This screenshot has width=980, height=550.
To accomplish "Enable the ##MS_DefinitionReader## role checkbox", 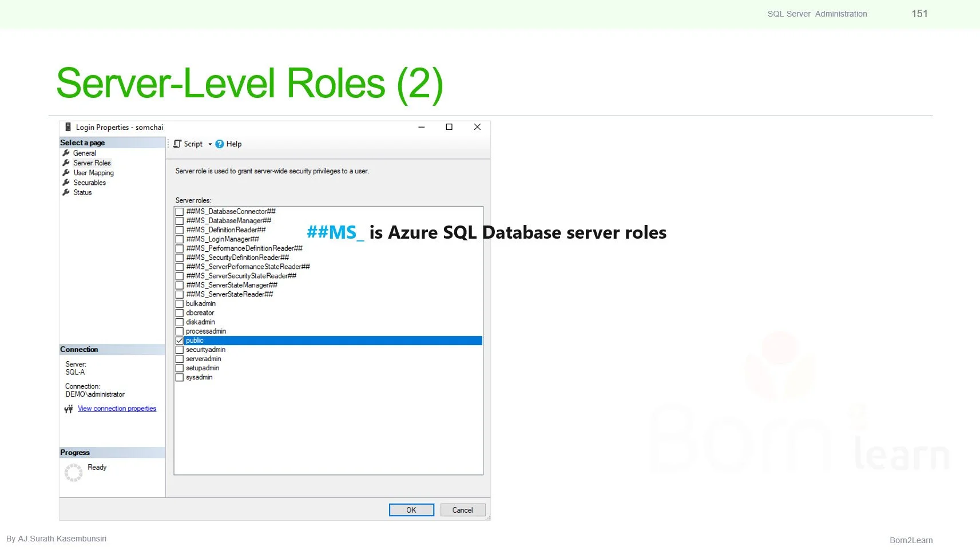I will coord(180,230).
